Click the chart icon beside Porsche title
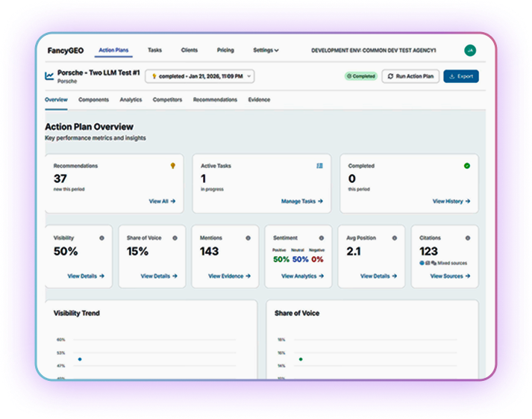 pos(49,76)
